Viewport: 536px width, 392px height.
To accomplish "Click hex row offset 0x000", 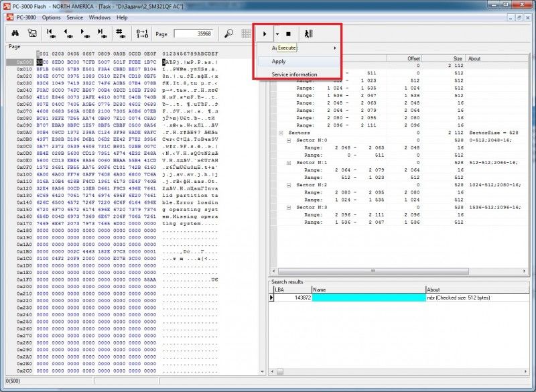I will point(24,62).
